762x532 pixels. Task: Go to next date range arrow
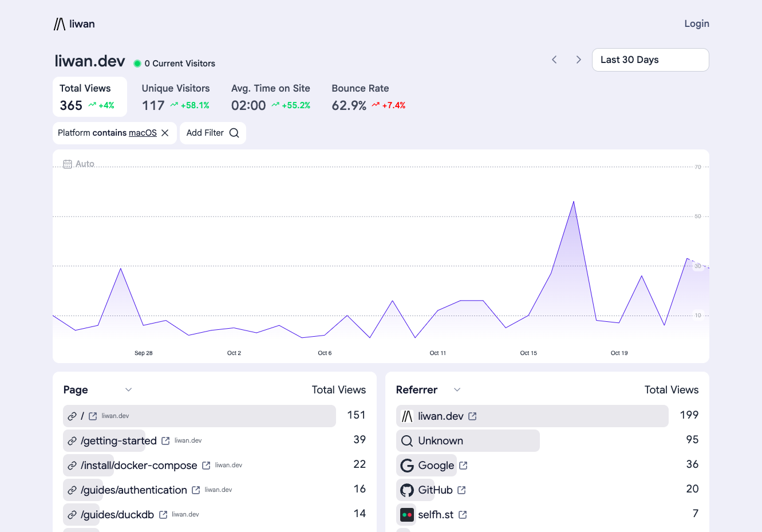tap(579, 60)
